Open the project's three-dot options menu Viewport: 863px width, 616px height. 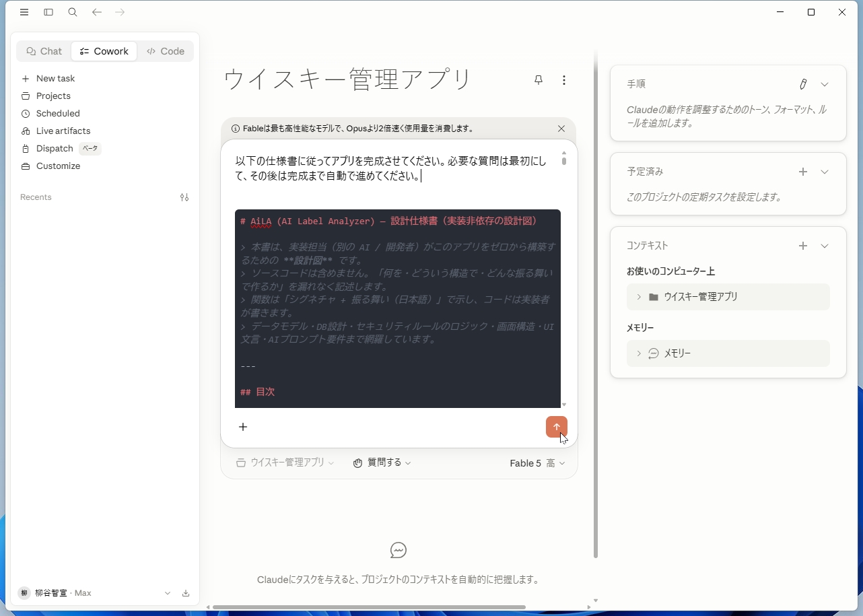(x=564, y=80)
